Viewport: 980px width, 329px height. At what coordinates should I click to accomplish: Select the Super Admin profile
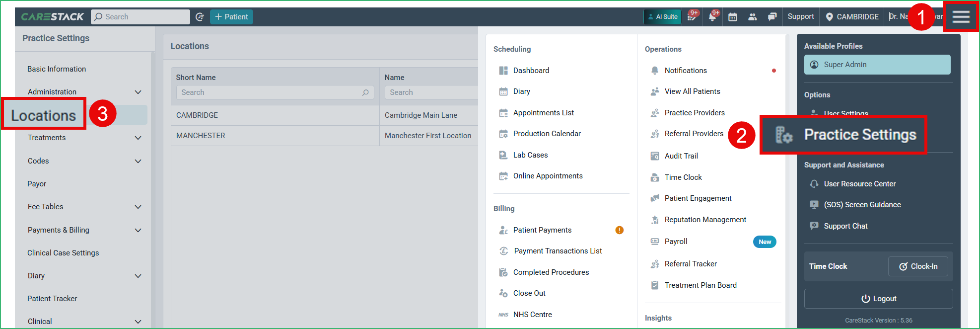point(877,65)
